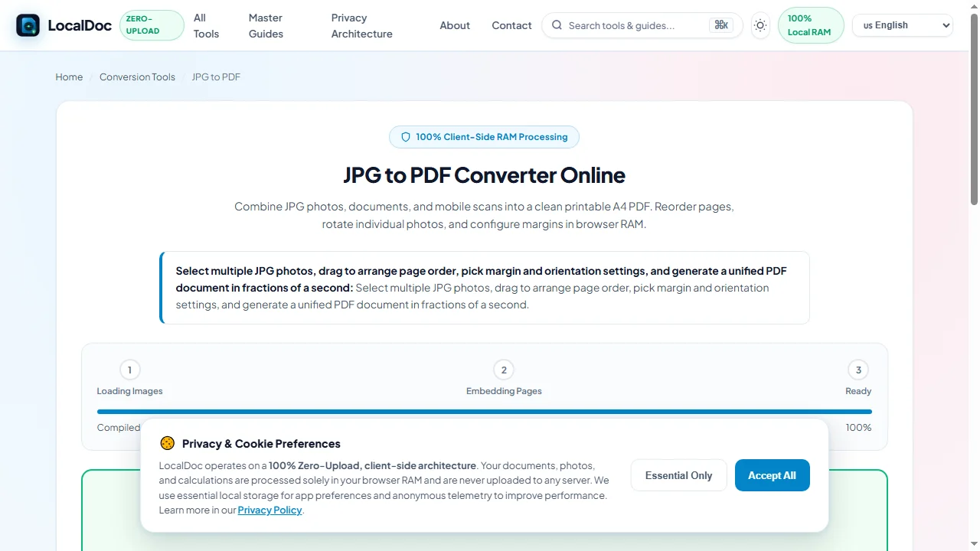Focus the Search tools & guides field
The width and height of the screenshot is (980, 551).
tap(642, 25)
